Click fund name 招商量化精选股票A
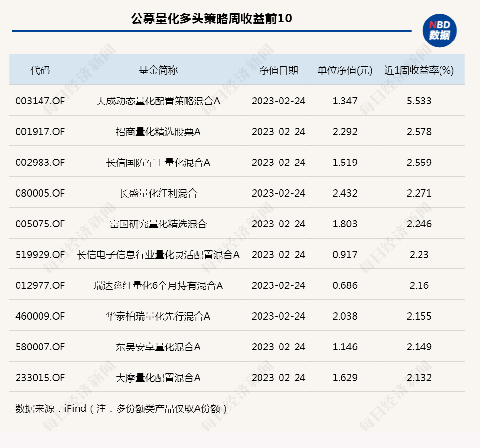Image resolution: width=480 pixels, height=448 pixels. coord(158,132)
